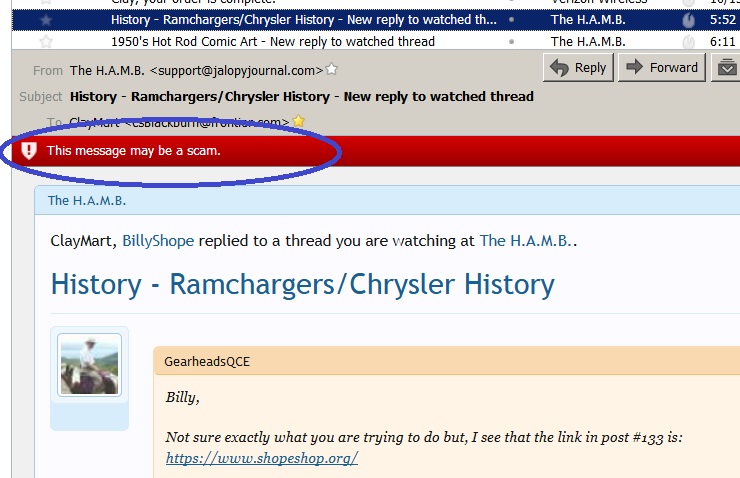740x478 pixels.
Task: Click the Reply button
Action: (x=578, y=67)
